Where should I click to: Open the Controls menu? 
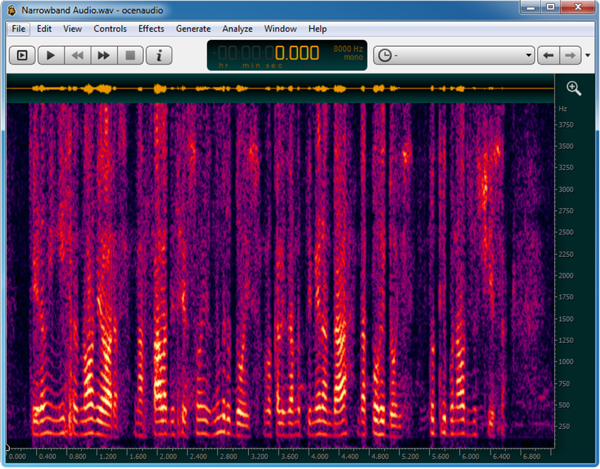tap(110, 29)
